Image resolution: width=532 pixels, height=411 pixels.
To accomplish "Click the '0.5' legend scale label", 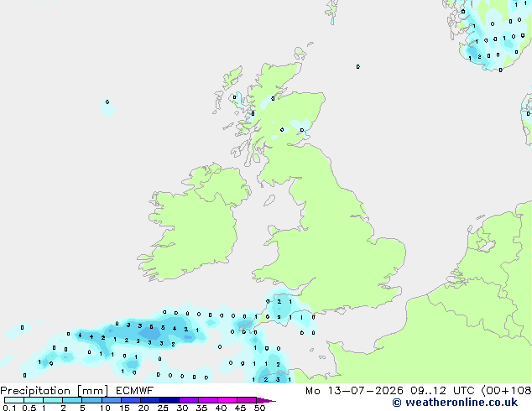I will click(x=29, y=408).
